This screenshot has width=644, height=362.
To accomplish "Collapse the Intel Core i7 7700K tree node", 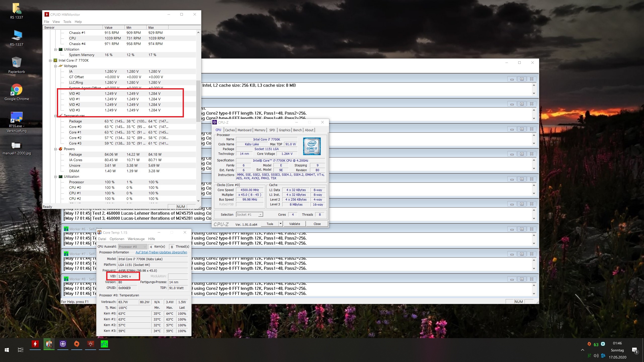I will 50,61.
